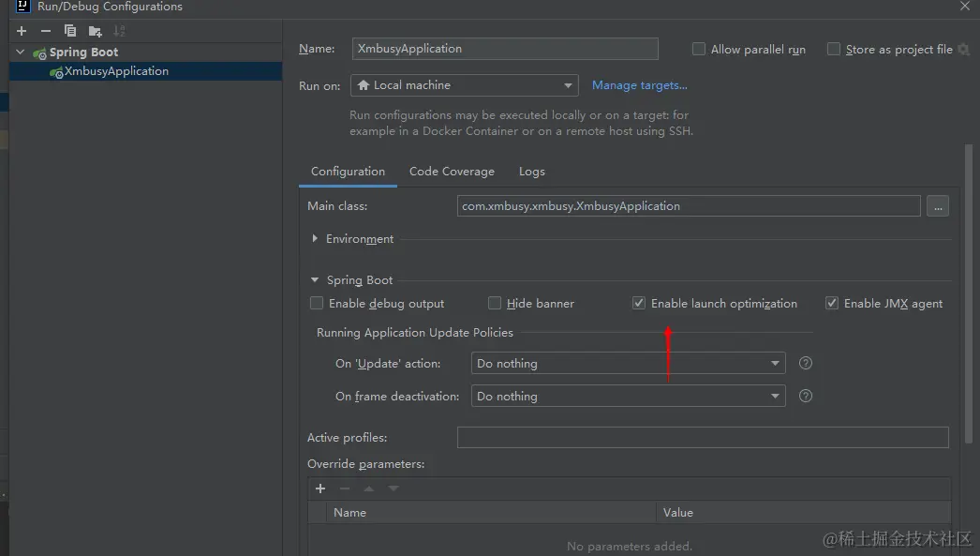Enable debug output checkbox

(317, 304)
